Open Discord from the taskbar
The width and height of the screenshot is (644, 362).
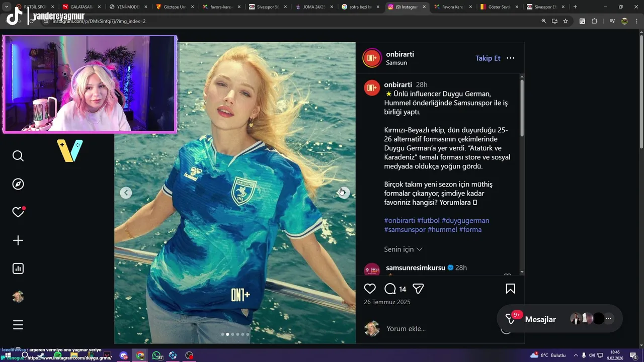point(124,355)
